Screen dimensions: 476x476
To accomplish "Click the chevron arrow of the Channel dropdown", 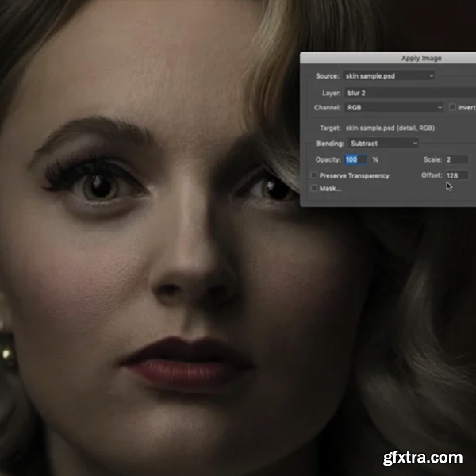I will 440,107.
